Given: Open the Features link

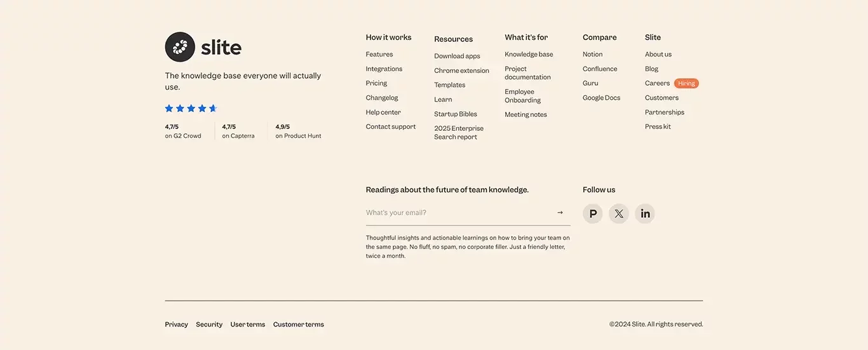Looking at the screenshot, I should click(x=379, y=55).
